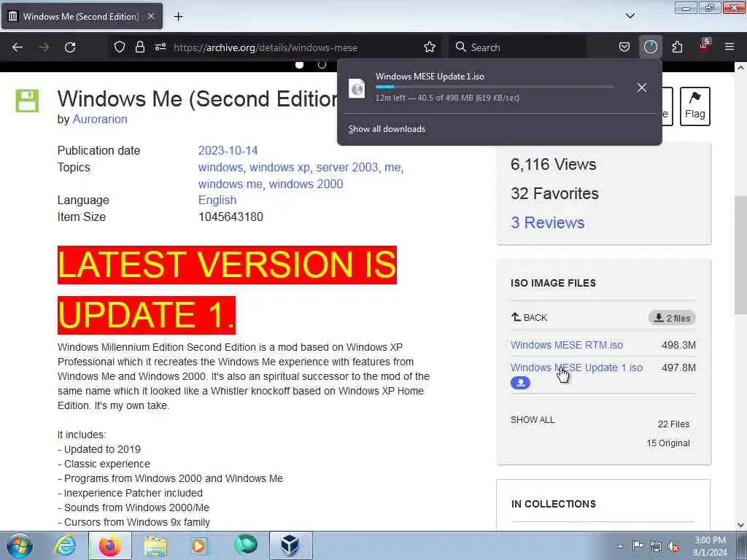Click the taskbar clock showing 3:00 PM

(710, 546)
